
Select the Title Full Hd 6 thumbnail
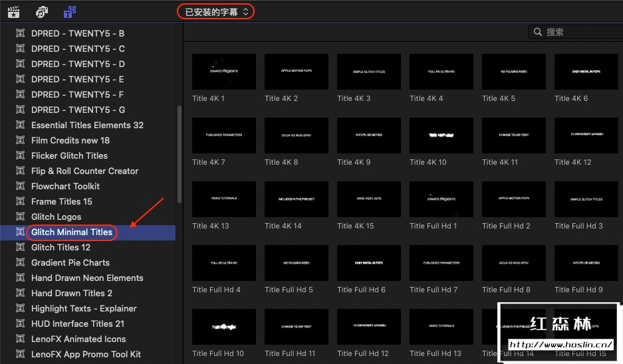tap(369, 263)
